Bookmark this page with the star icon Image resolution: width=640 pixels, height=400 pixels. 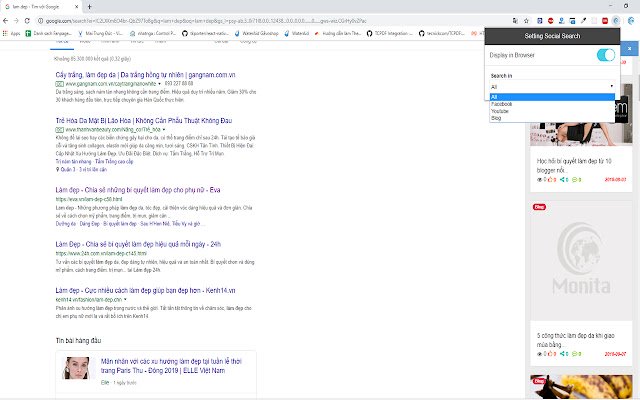(527, 20)
